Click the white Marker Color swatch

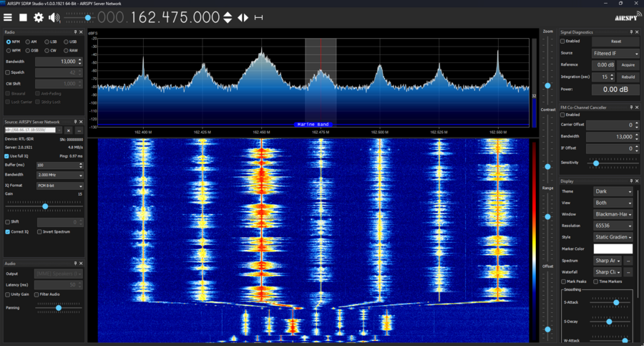[613, 249]
